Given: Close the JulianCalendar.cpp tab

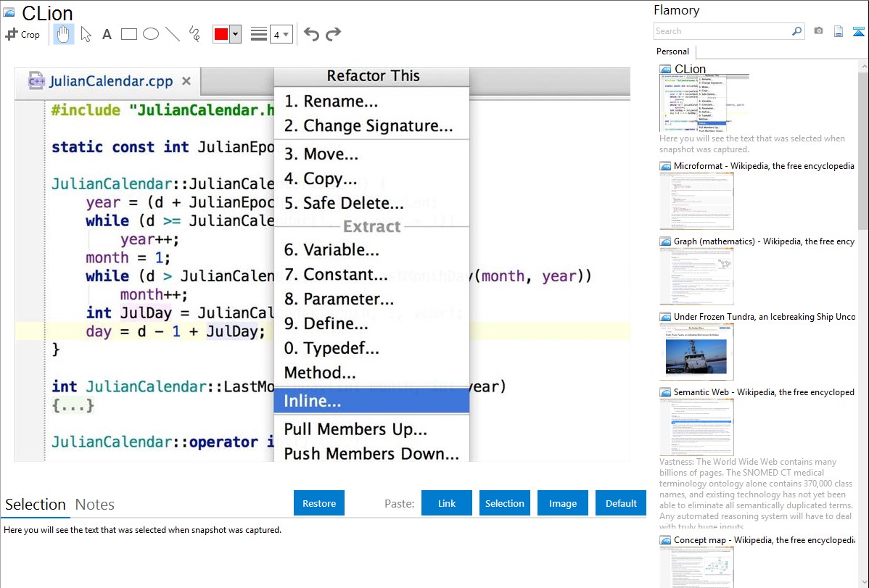Looking at the screenshot, I should point(186,81).
